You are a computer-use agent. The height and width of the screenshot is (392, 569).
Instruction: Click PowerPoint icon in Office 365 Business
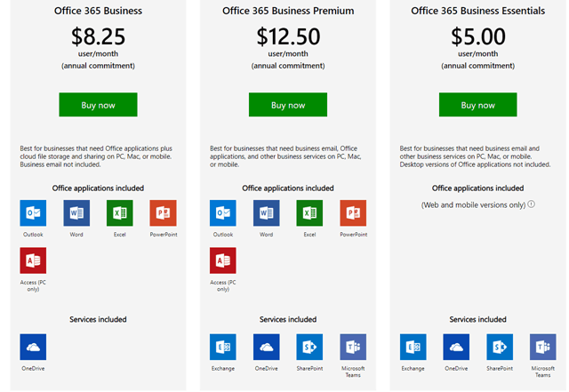pyautogui.click(x=163, y=213)
